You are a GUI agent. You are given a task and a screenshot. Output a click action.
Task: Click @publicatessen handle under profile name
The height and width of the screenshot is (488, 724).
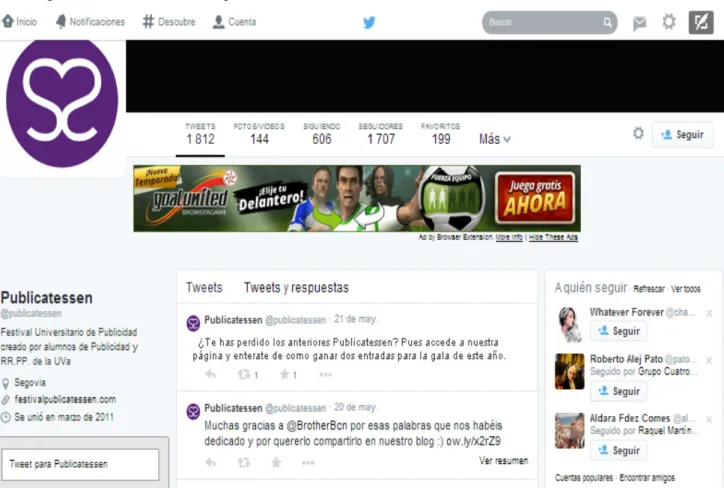(x=31, y=313)
